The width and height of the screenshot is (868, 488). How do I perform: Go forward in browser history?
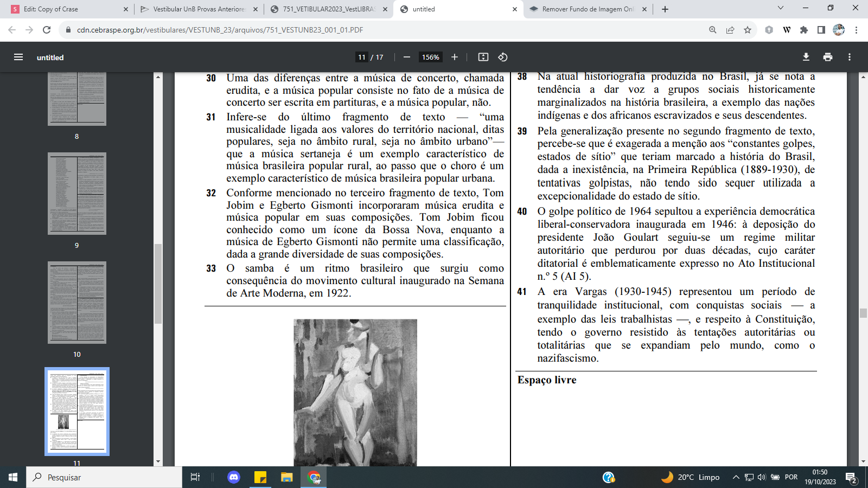[x=29, y=30]
